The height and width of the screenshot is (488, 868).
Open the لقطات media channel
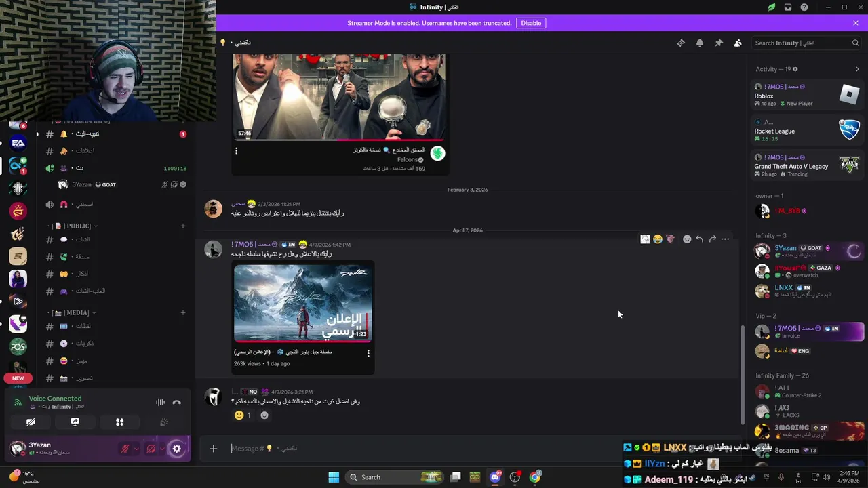[115, 326]
